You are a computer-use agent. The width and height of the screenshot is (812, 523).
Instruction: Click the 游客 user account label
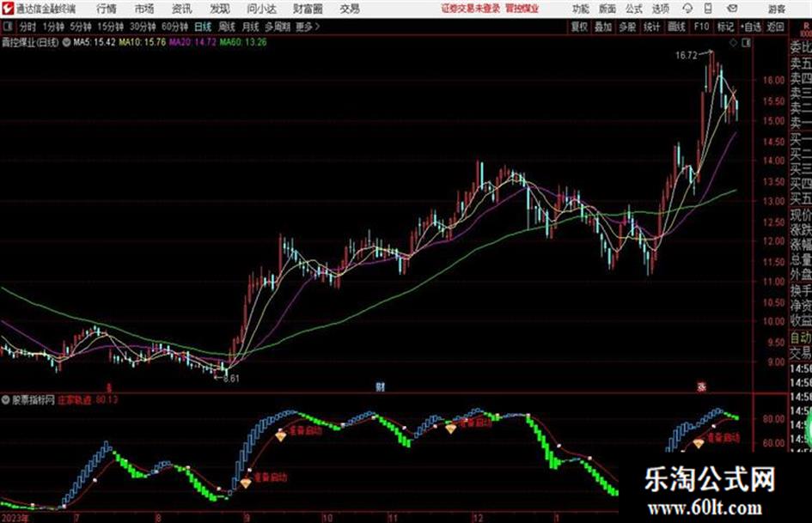point(776,9)
